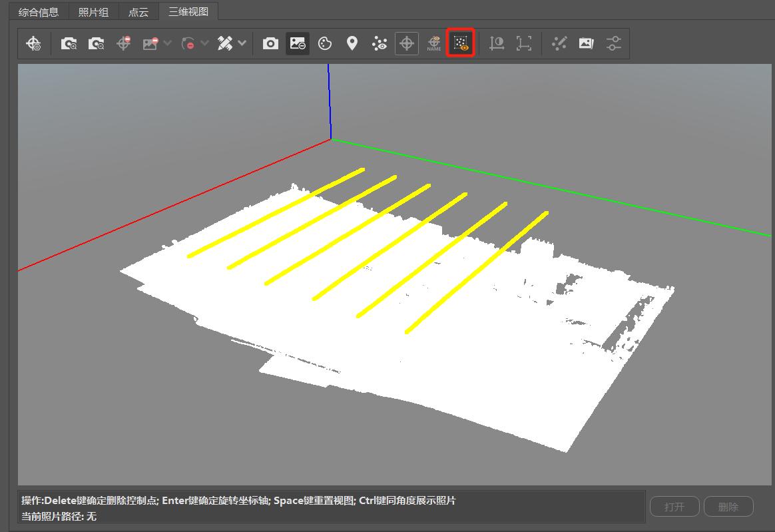Image resolution: width=775 pixels, height=532 pixels.
Task: Click the location pin marker icon
Action: click(x=352, y=43)
